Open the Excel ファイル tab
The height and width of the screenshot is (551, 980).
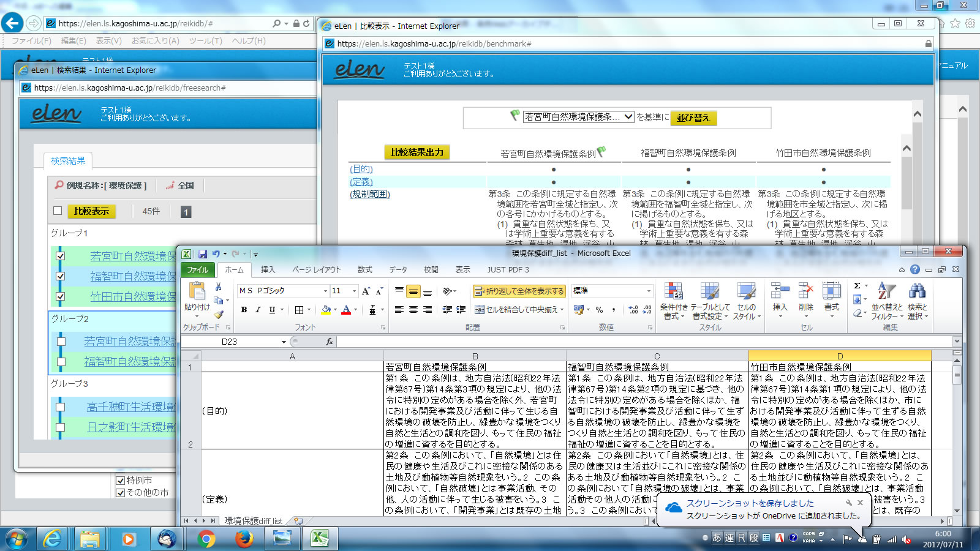click(x=197, y=270)
